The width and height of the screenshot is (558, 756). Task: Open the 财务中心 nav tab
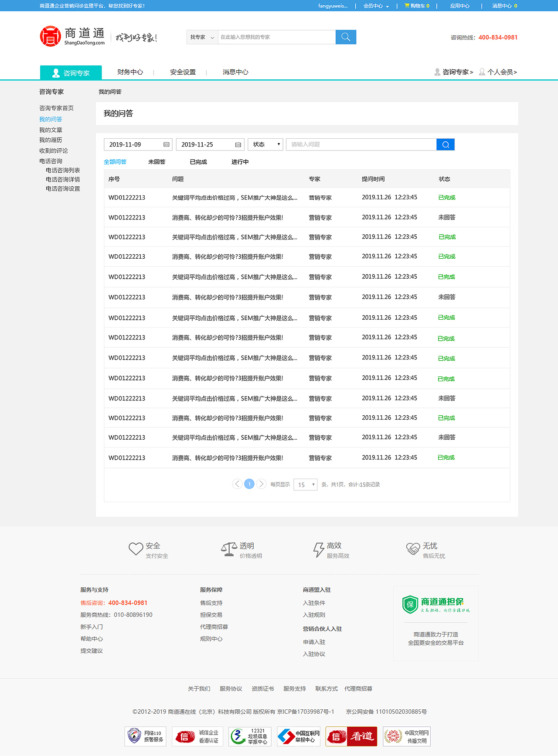click(130, 72)
